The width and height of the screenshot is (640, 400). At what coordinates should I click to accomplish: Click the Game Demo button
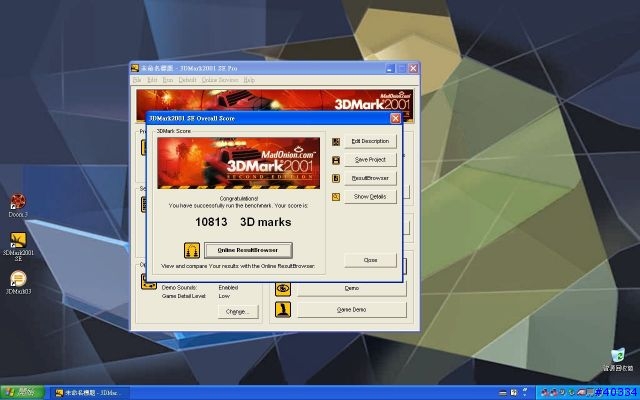351,310
